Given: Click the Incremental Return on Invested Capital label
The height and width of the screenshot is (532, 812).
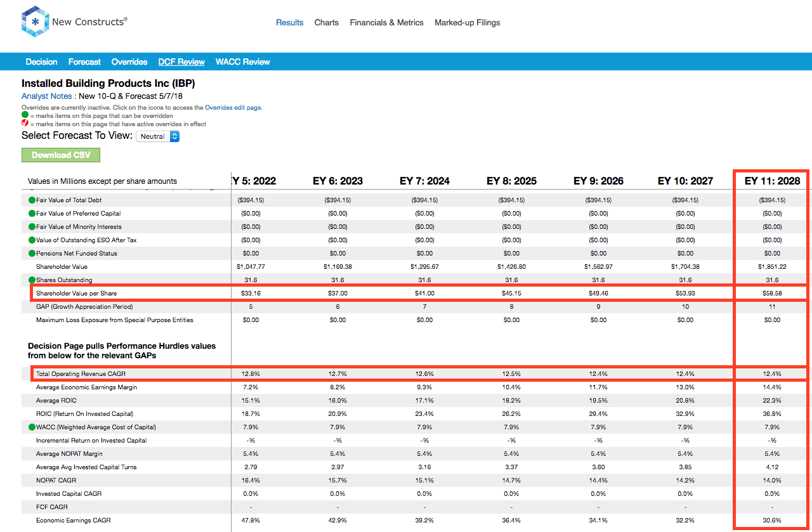Looking at the screenshot, I should click(91, 440).
